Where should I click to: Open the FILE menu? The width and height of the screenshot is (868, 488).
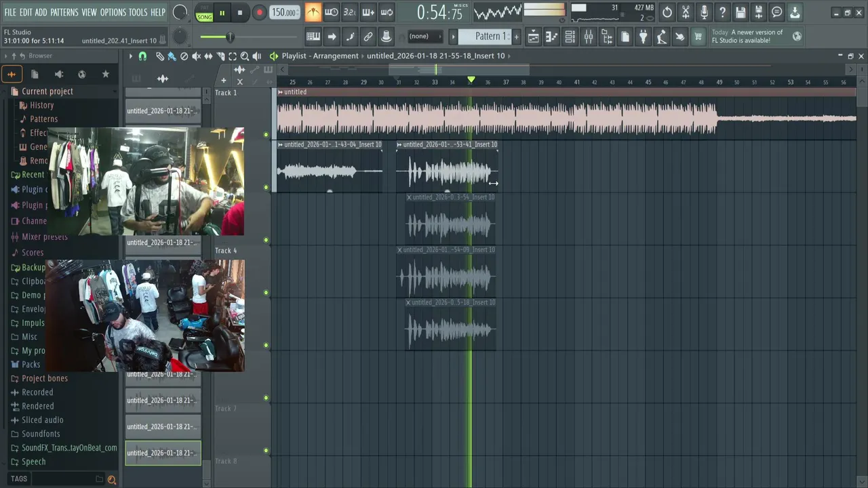pos(10,12)
